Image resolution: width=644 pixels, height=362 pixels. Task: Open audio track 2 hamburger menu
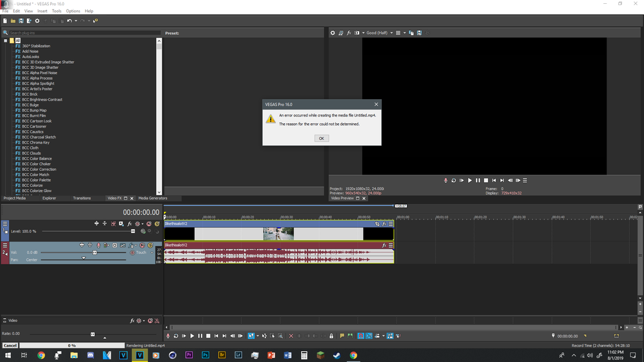click(5, 245)
